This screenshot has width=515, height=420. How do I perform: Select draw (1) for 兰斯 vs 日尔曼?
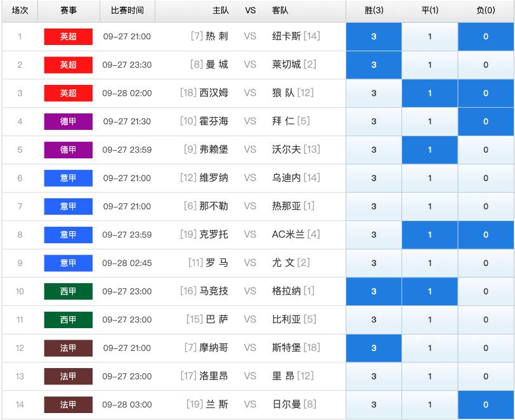429,405
